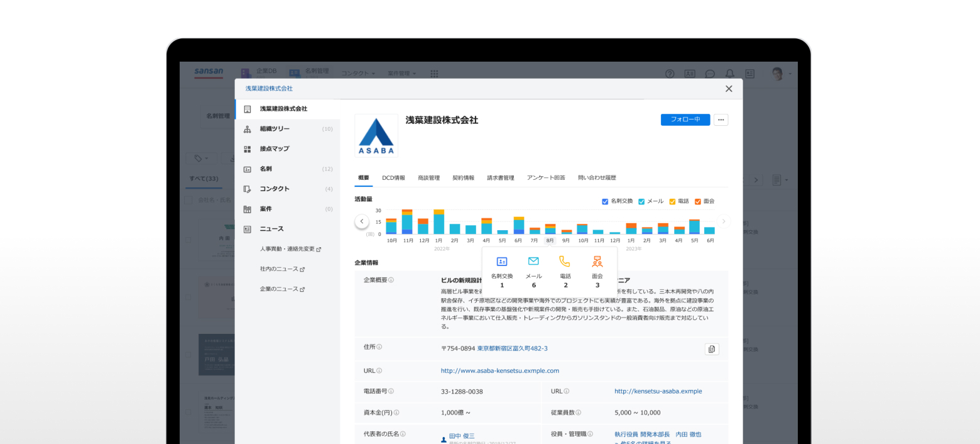Open the 企業DB section in the top bar
980x444 pixels.
pos(258,72)
